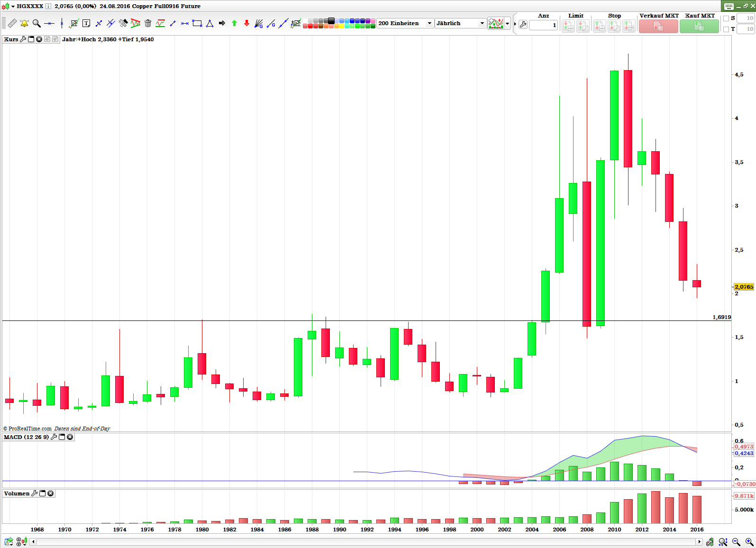Activate the magnifying glass zoom tool
This screenshot has height=548, width=756.
(x=36, y=23)
